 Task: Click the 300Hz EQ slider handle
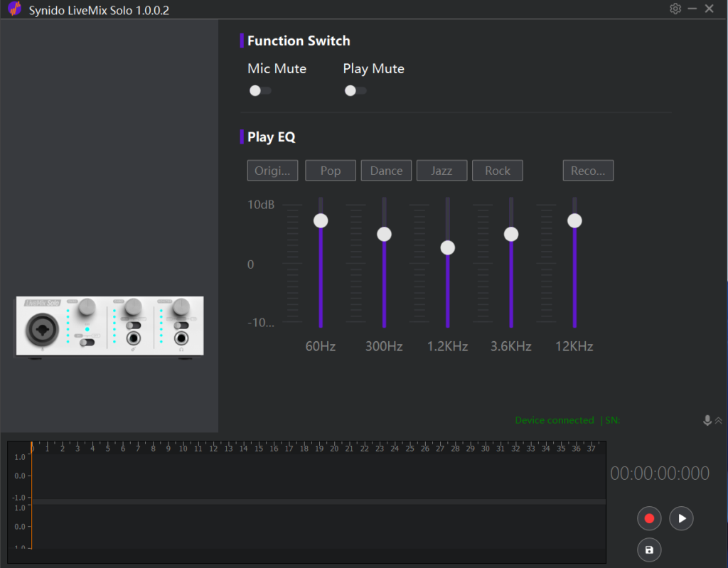pyautogui.click(x=384, y=234)
